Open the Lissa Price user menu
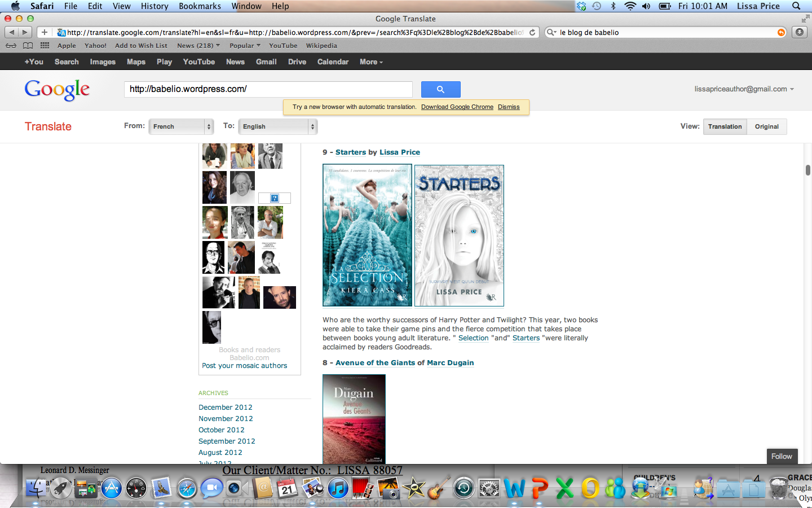812x508 pixels. coord(758,6)
